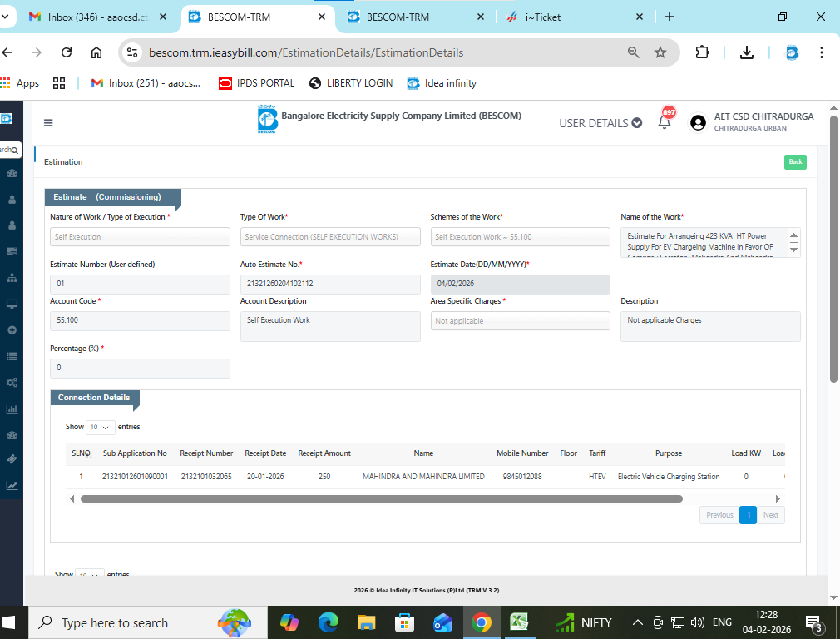The image size is (840, 639).
Task: Open the Apps bookmark shortcut
Action: (20, 83)
